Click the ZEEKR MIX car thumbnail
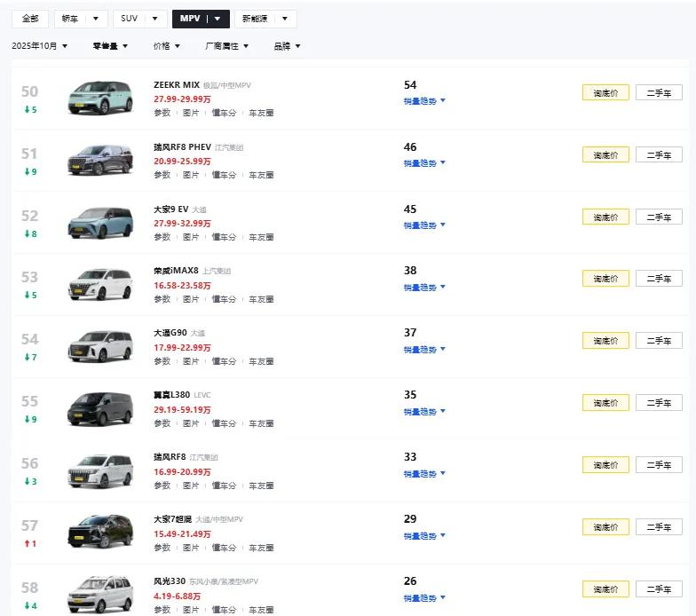Screen dimensions: 696x616 click(99, 98)
